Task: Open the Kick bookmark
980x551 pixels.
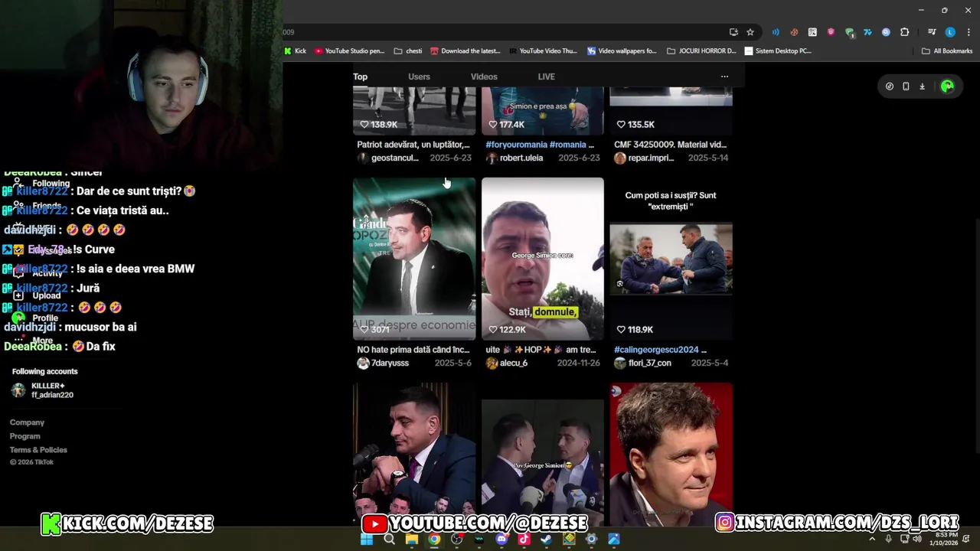Action: tap(295, 51)
